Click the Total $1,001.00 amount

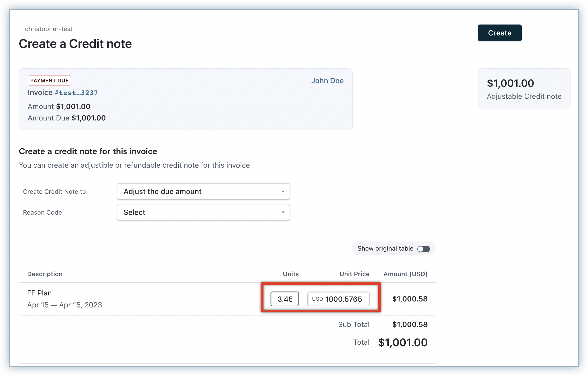[403, 342]
